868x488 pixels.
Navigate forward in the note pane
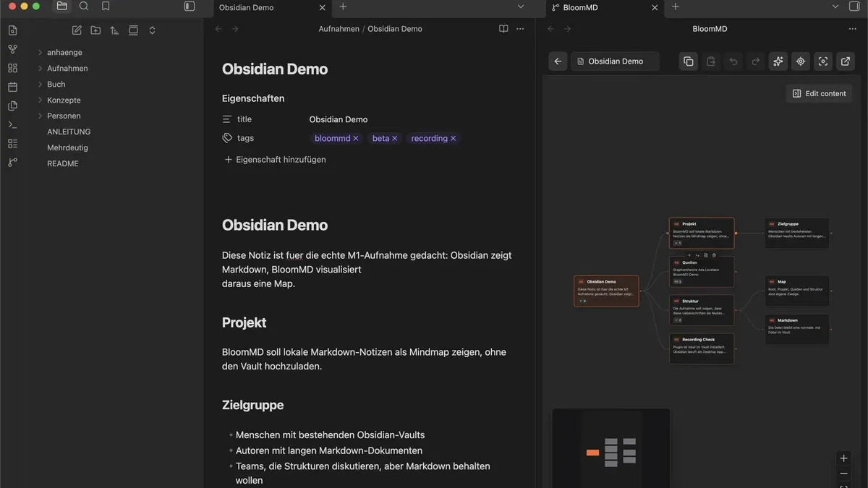pyautogui.click(x=235, y=29)
